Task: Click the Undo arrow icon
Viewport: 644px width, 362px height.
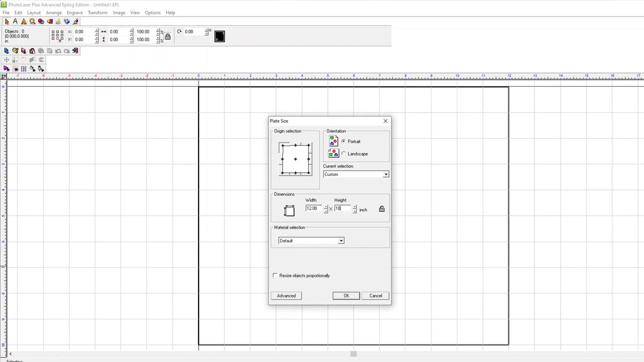Action: [58, 50]
